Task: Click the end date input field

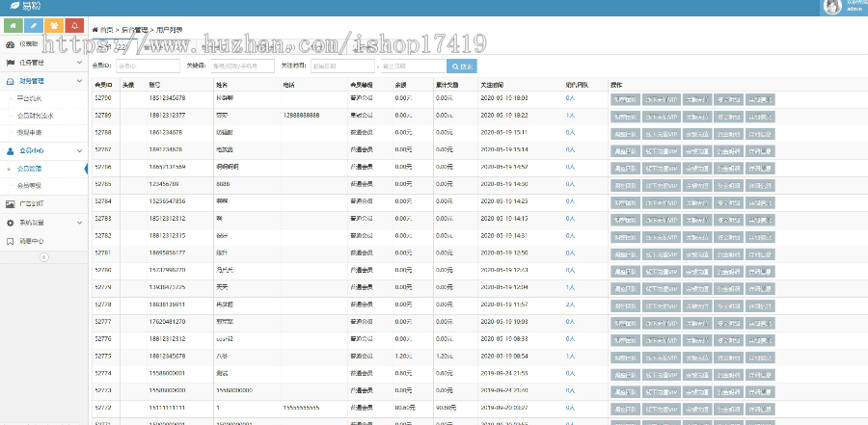Action: point(413,66)
